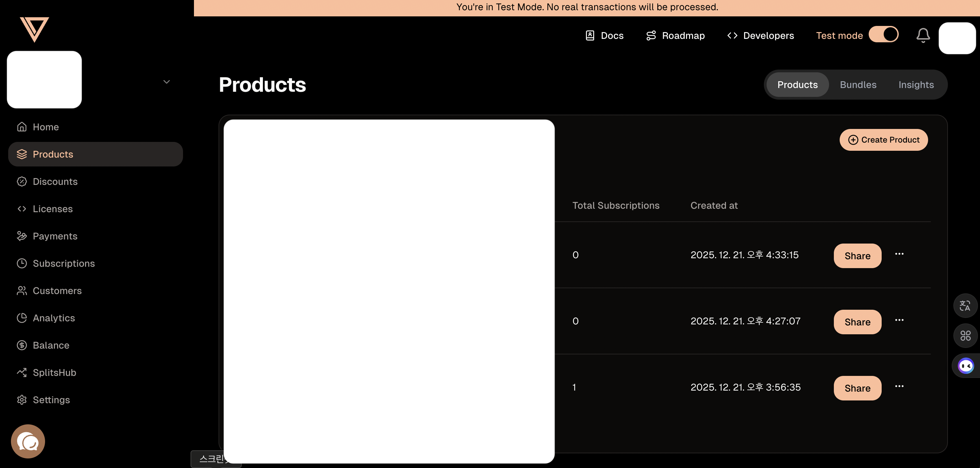This screenshot has height=468, width=980.
Task: Click the profile avatar at top right
Action: 956,38
